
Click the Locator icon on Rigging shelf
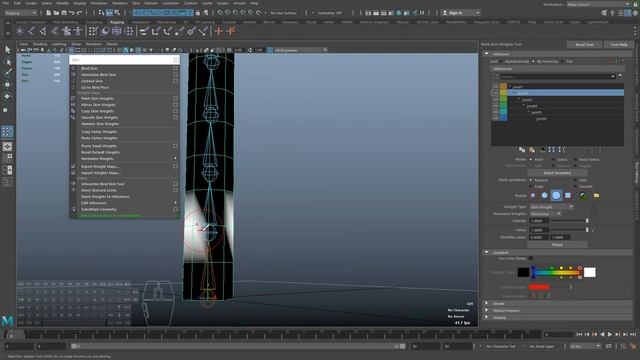click(x=20, y=31)
